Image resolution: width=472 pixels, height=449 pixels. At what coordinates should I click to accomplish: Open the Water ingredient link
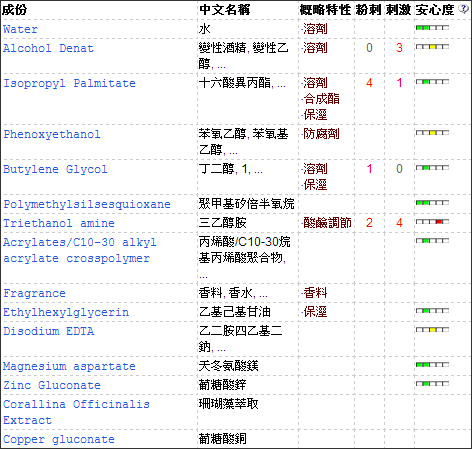click(x=21, y=29)
